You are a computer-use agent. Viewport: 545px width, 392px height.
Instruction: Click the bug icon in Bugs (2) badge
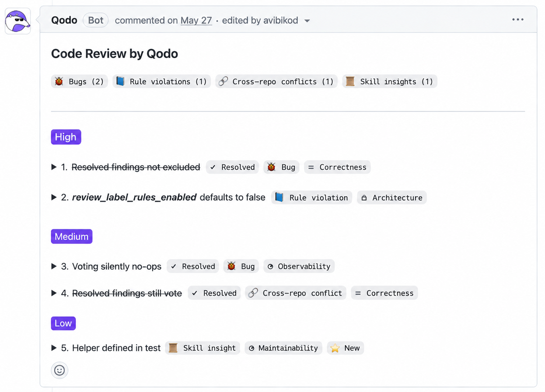point(59,81)
